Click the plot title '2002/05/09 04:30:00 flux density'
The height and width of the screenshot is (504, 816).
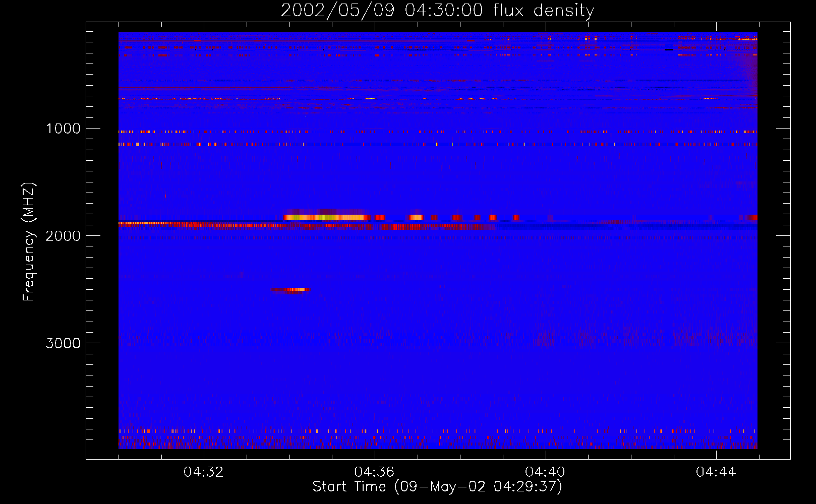click(x=437, y=11)
